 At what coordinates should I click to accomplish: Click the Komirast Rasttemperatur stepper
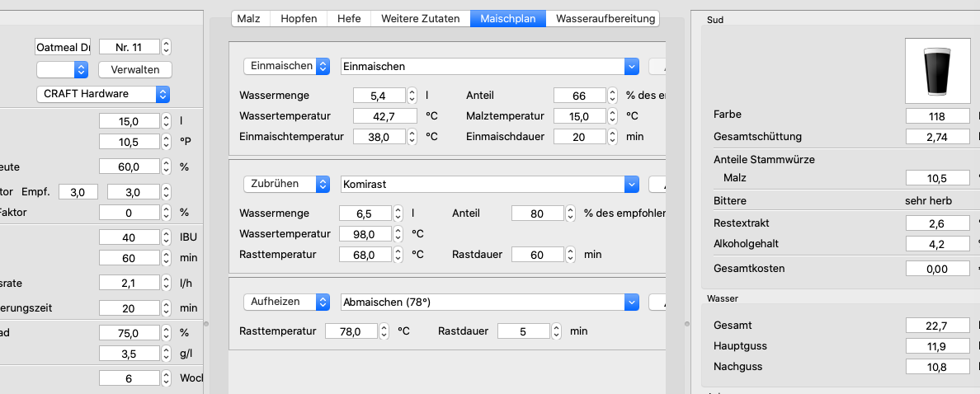[x=398, y=255]
